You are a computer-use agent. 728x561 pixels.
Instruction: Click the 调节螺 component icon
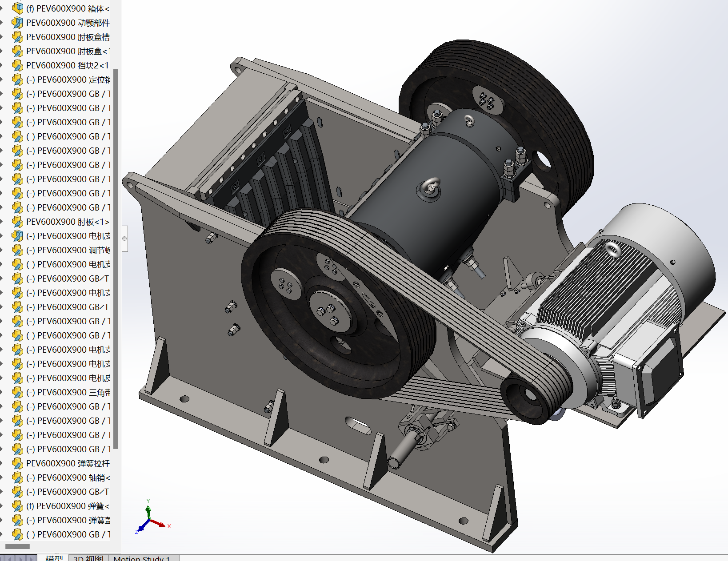[x=17, y=250]
